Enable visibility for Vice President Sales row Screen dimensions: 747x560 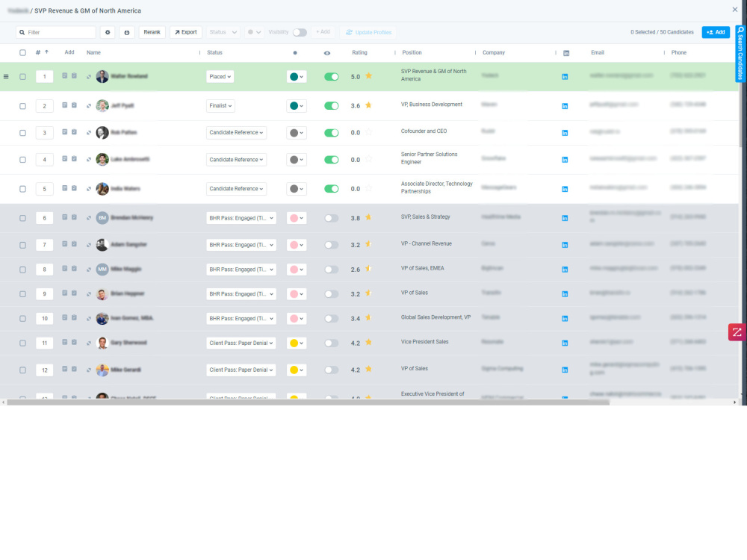[x=331, y=343]
